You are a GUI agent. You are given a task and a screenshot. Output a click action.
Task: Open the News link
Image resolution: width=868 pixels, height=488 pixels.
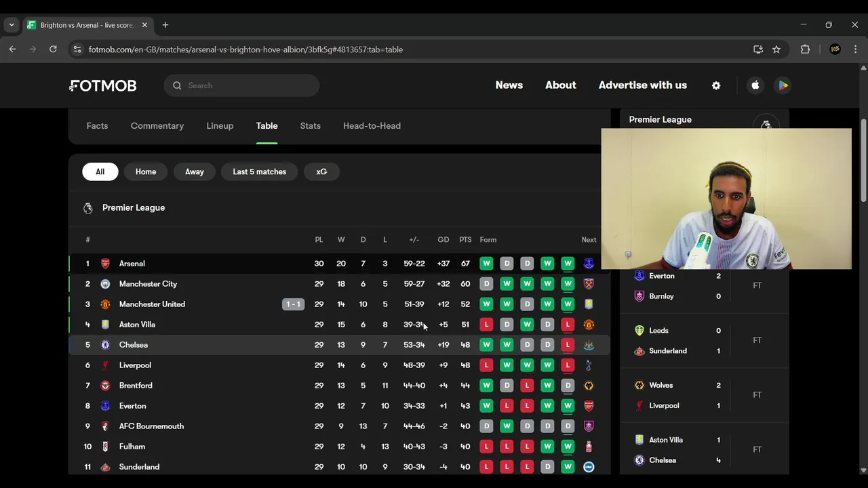(509, 85)
